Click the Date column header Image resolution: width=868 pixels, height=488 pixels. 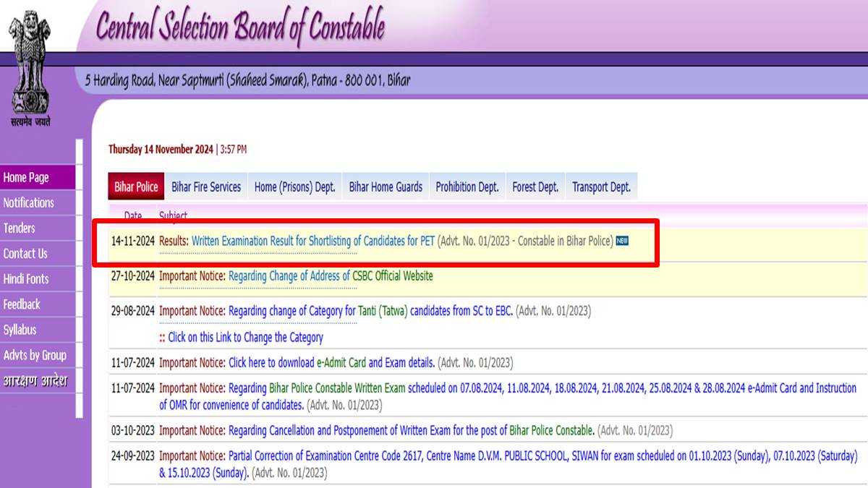(x=135, y=215)
